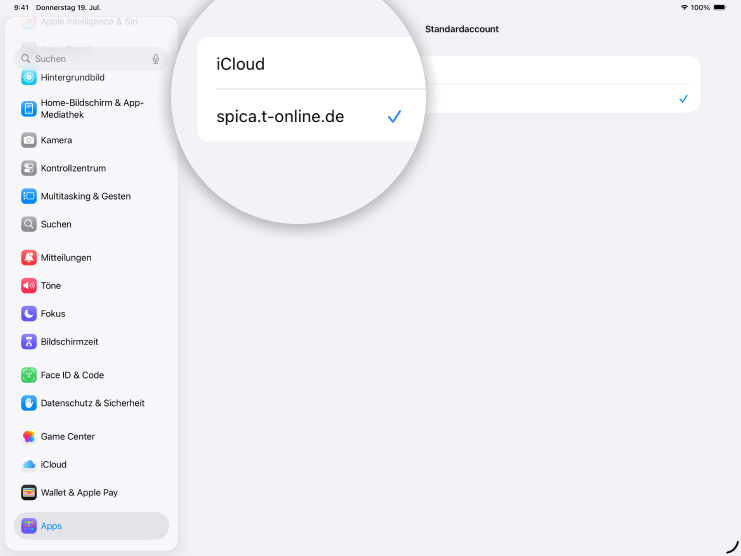Tap the Fokus moon icon

click(x=29, y=313)
